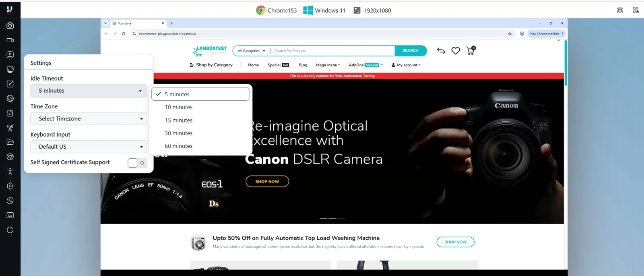Click the LambdaTest logo in the sidebar

(10, 9)
